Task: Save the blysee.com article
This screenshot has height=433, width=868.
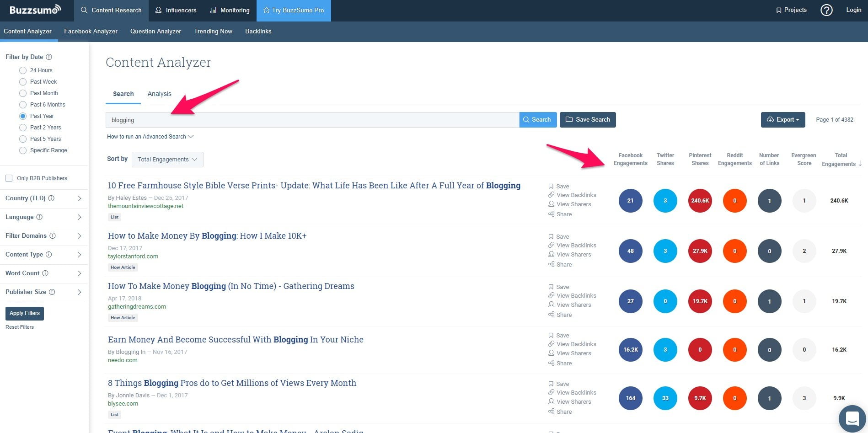Action: (559, 384)
